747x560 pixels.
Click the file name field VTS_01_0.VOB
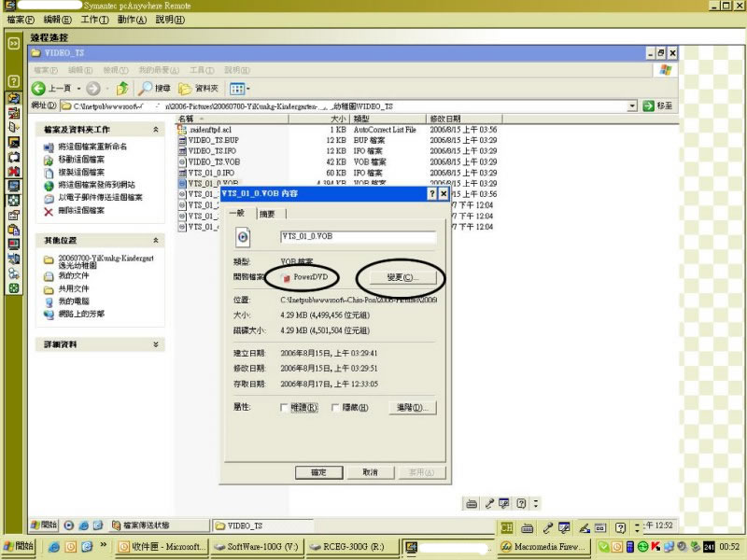[359, 237]
